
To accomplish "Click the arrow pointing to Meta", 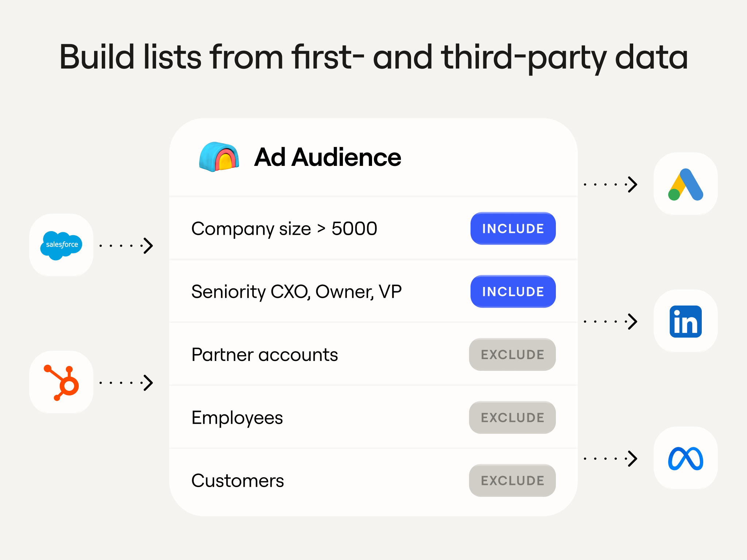I will [611, 458].
